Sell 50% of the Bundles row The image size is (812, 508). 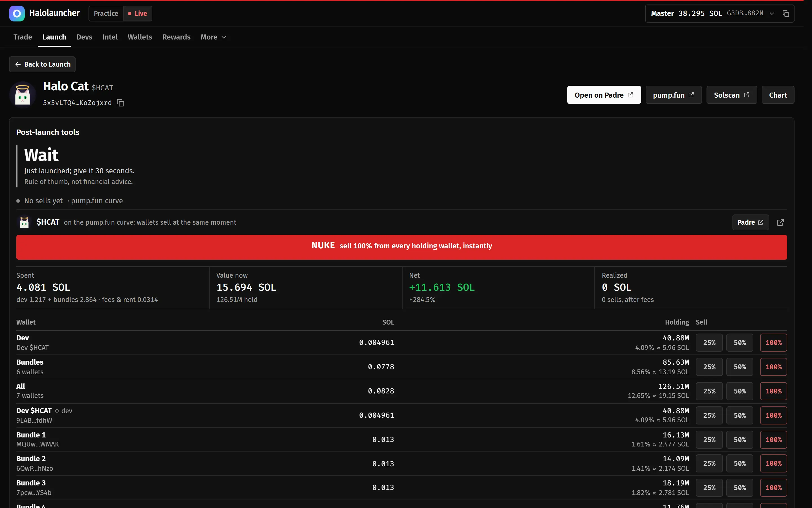[x=740, y=367]
